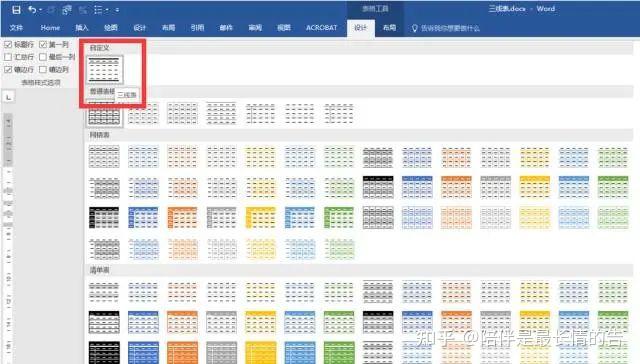This screenshot has width=640, height=364.
Task: Click the 网格表 section header
Action: click(100, 135)
